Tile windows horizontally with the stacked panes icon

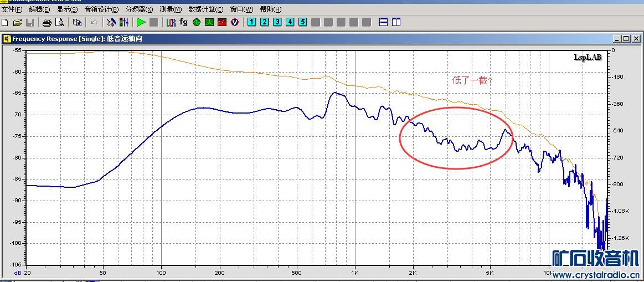click(x=383, y=22)
